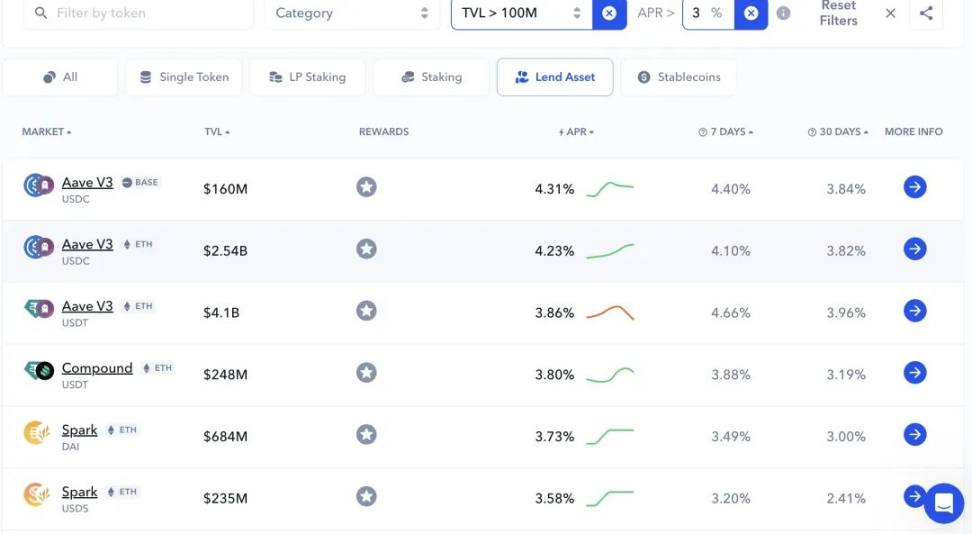Edit the APR percentage input field
The image size is (972, 534).
708,13
